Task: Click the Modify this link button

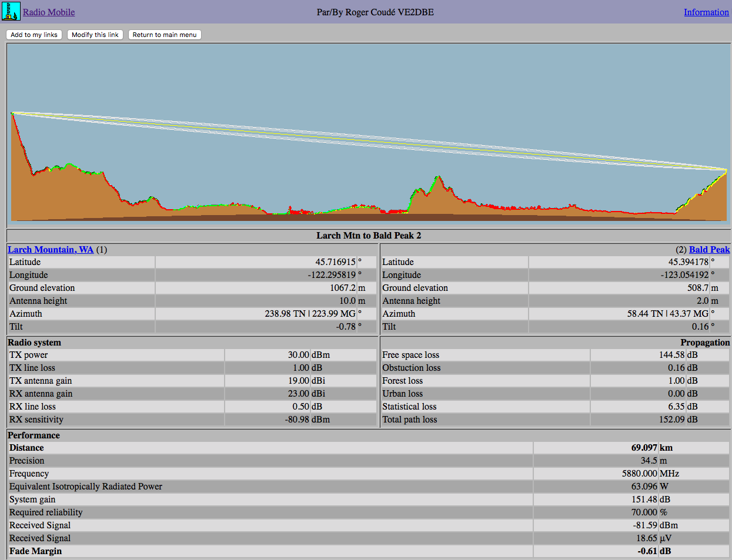Action: coord(95,35)
